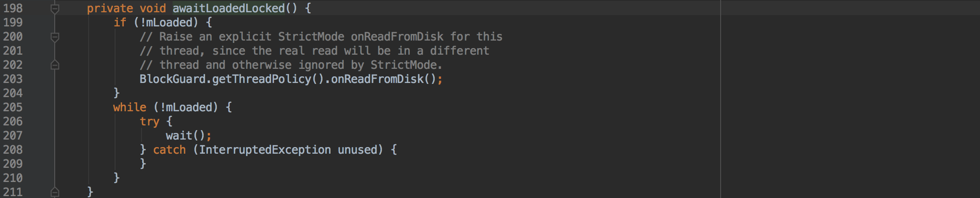Click the BlockGuard class reference

tap(172, 79)
